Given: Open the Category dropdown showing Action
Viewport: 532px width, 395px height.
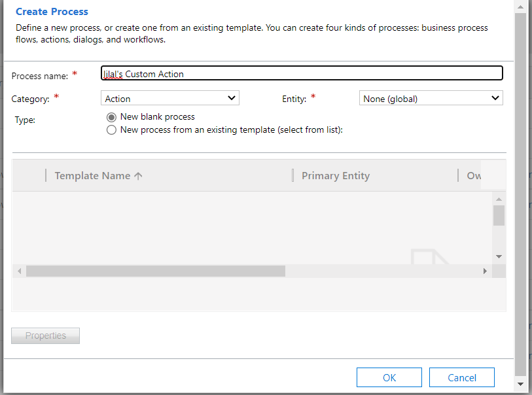Looking at the screenshot, I should [171, 98].
